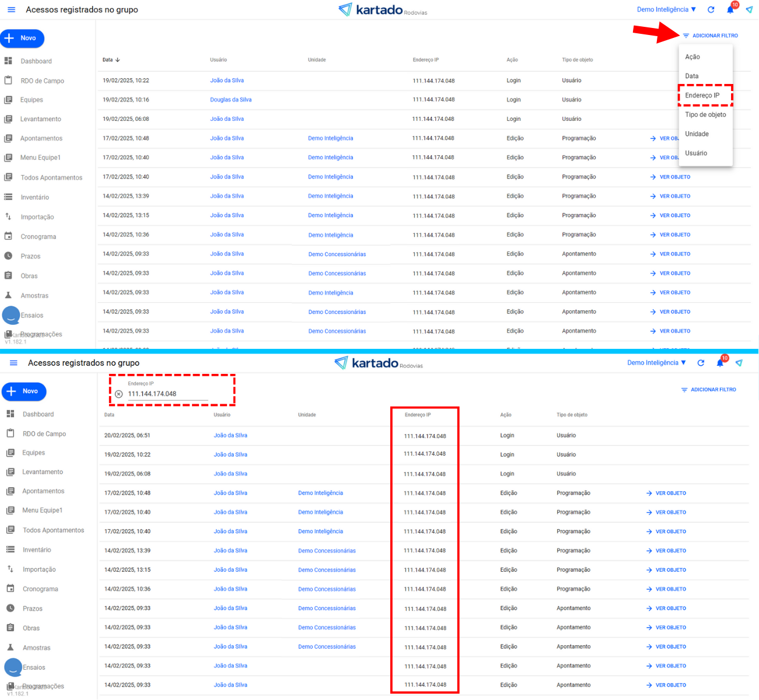Click the Dashboard grid icon in lower sidebar

10,414
